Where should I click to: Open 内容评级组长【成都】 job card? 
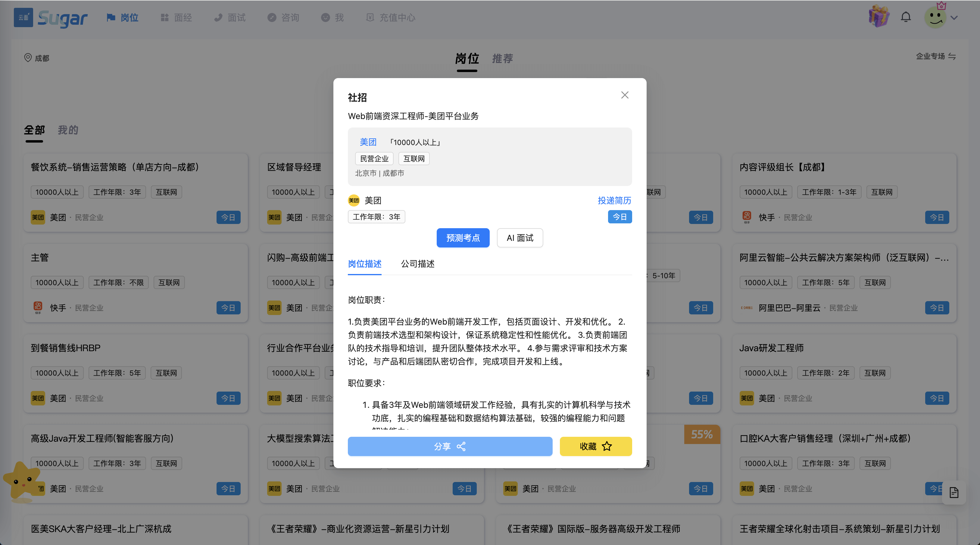844,192
